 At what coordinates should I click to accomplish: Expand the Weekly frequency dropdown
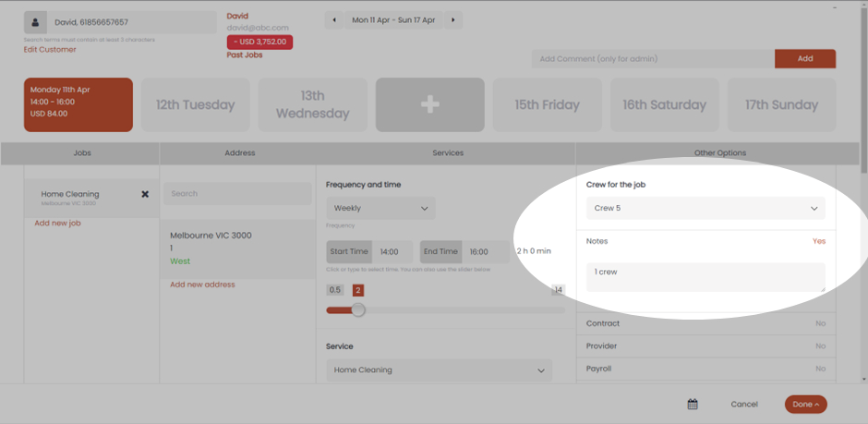pos(380,209)
